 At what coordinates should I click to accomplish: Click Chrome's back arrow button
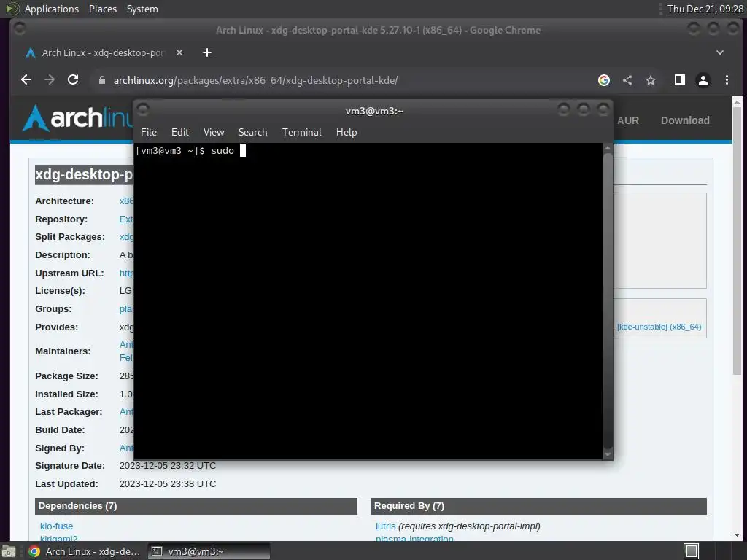(26, 80)
